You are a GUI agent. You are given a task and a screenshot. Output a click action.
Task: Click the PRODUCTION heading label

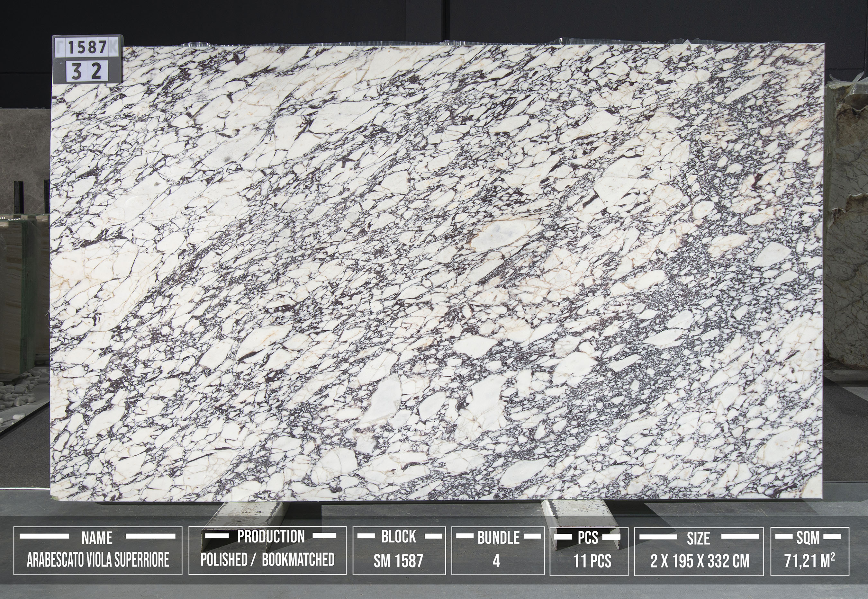(x=271, y=537)
